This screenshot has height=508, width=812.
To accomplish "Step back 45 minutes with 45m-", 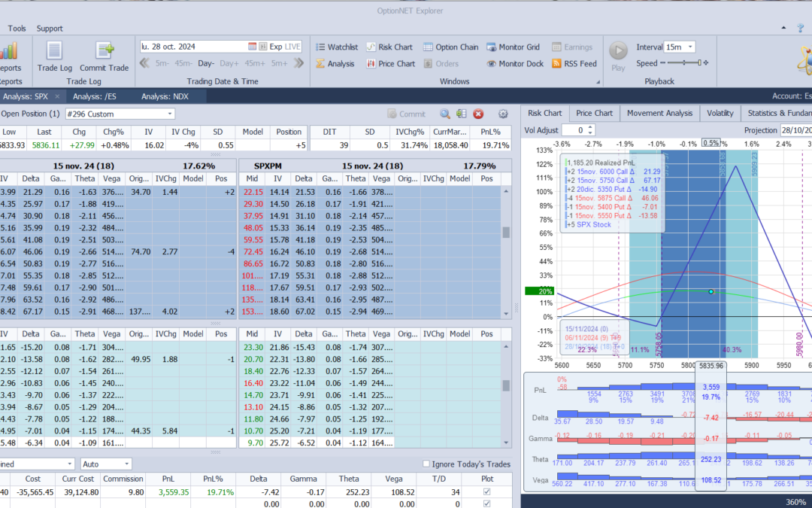I will (x=183, y=63).
